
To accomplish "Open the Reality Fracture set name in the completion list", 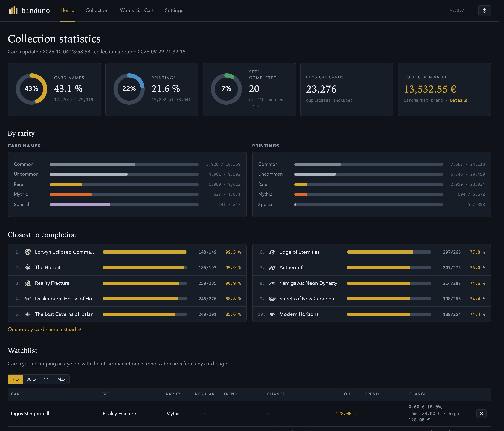I will (x=52, y=283).
